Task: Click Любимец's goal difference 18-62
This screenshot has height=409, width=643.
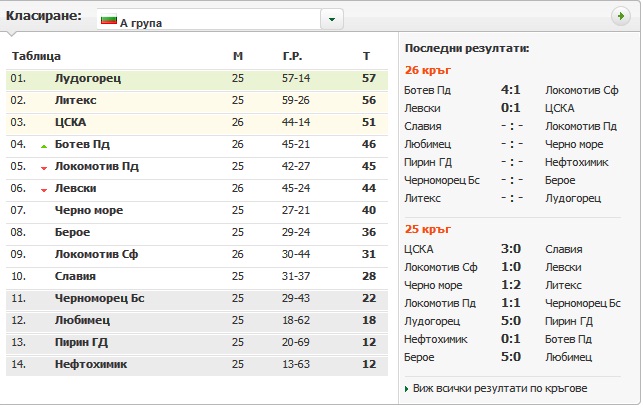Action: pos(296,320)
